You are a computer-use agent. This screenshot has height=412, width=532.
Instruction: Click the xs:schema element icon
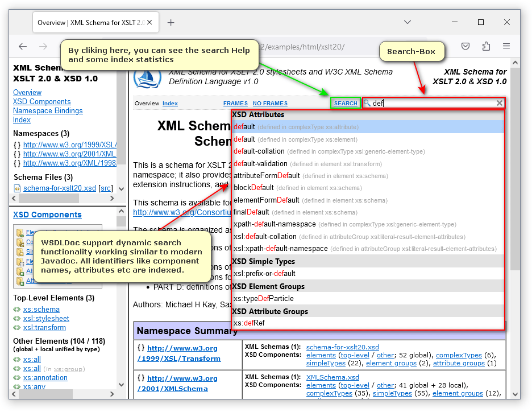click(17, 310)
